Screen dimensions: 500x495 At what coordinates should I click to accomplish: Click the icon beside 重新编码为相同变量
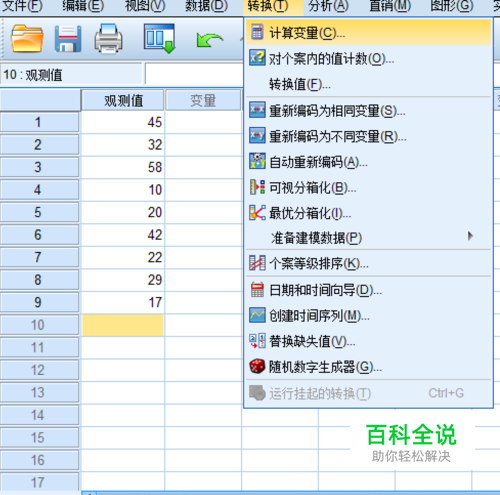click(x=257, y=110)
